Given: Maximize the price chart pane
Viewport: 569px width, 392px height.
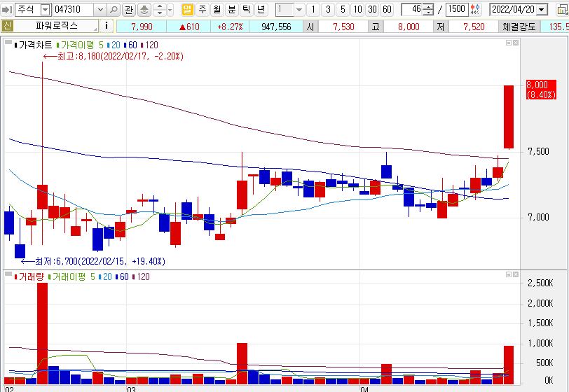Looking at the screenshot, I should [x=509, y=43].
